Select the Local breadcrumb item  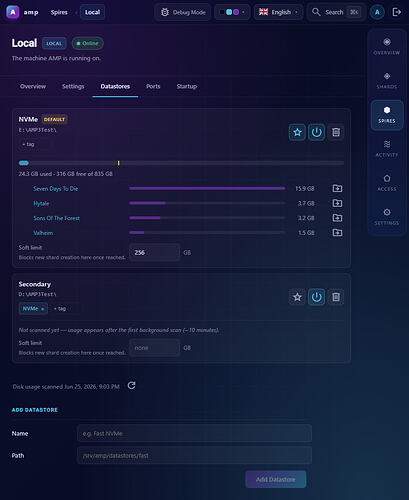(92, 12)
